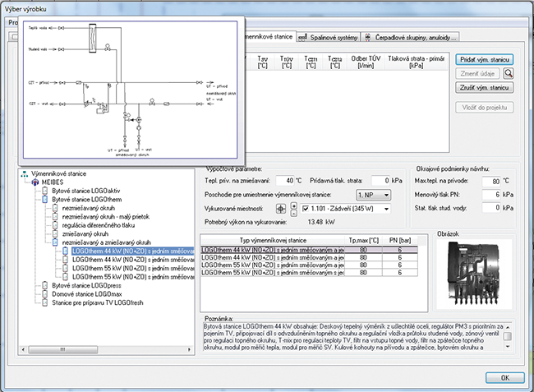Click the Tepl. prív. na zmiešavaní field
The image size is (534, 392).
tap(285, 181)
